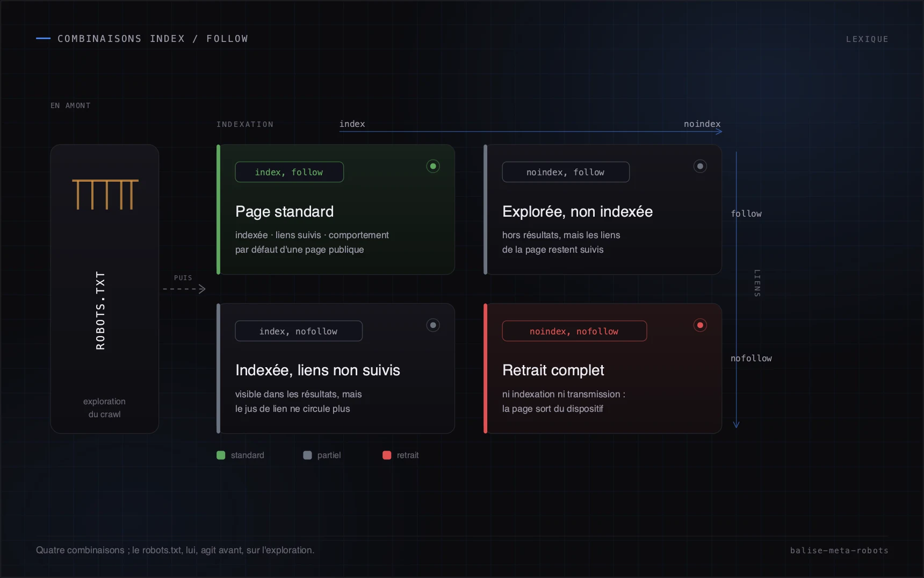Select the radio dot on Explorée, non indexée card
Image resolution: width=924 pixels, height=578 pixels.
[x=700, y=166]
